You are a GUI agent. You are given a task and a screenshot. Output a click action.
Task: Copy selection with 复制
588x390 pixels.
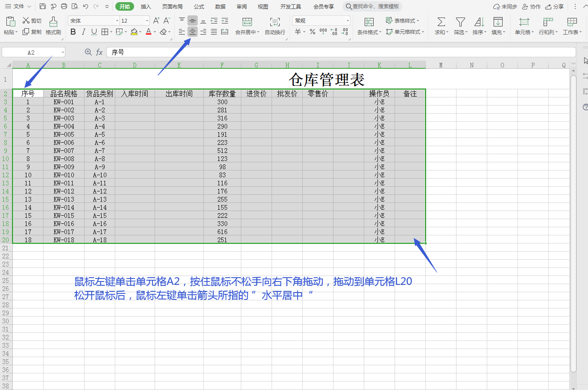[x=32, y=32]
